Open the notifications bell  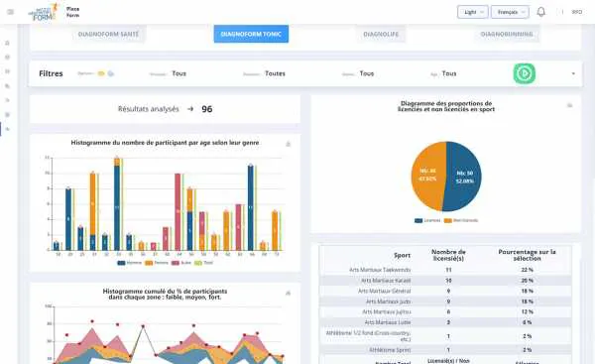pos(540,12)
